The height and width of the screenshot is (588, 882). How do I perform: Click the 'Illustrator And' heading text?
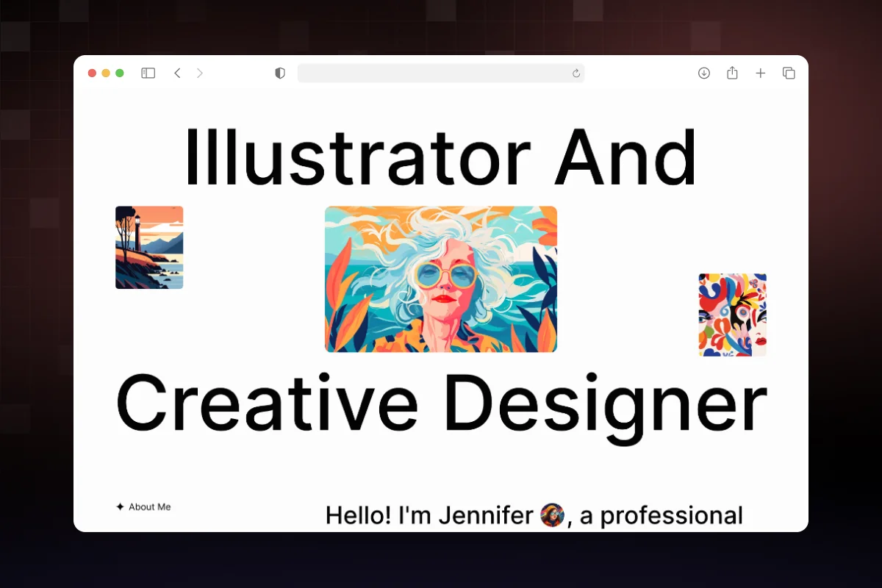pos(440,156)
